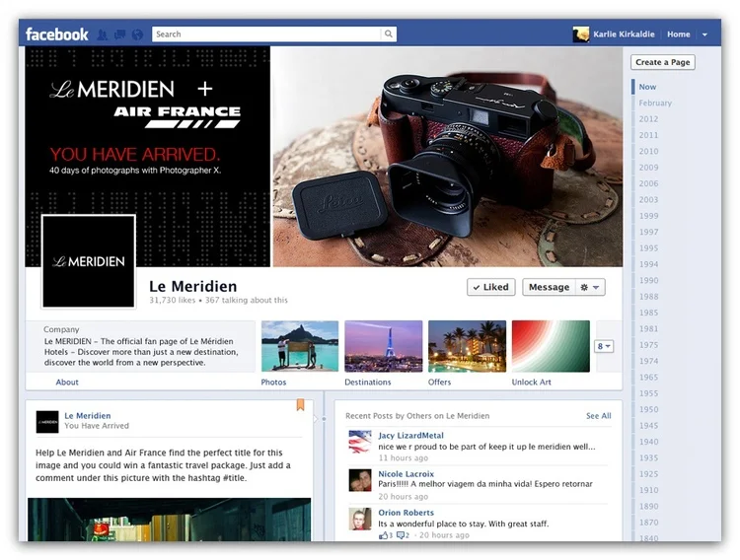Click the thumbs-up icon on Orion's post
Viewport: 740px width, 560px height.
coord(383,535)
